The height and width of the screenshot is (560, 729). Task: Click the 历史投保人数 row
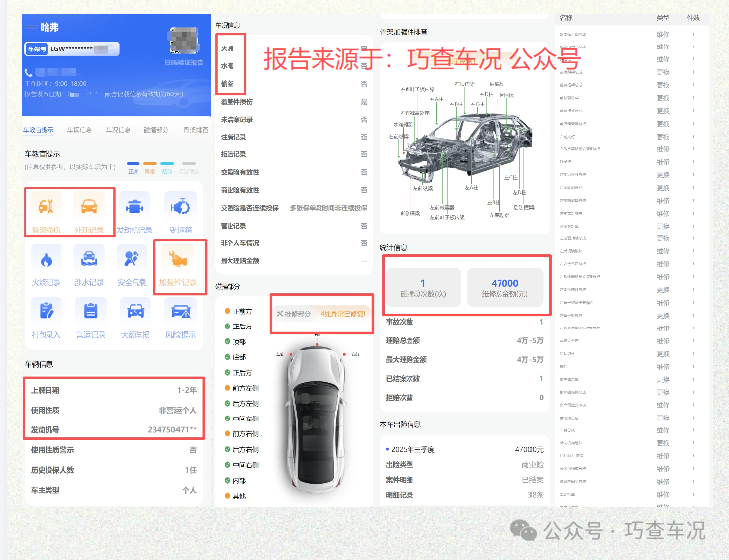(114, 470)
